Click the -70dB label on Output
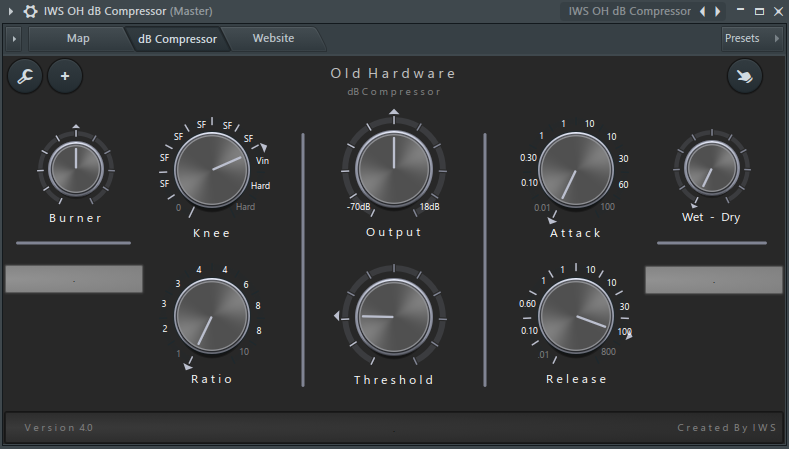 click(x=358, y=207)
